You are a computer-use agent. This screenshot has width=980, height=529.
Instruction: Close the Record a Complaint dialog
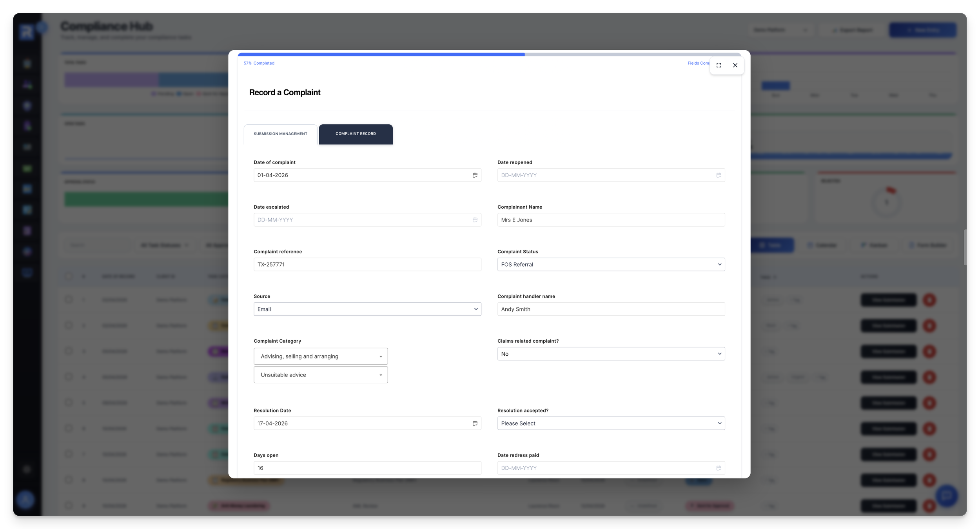(x=735, y=65)
